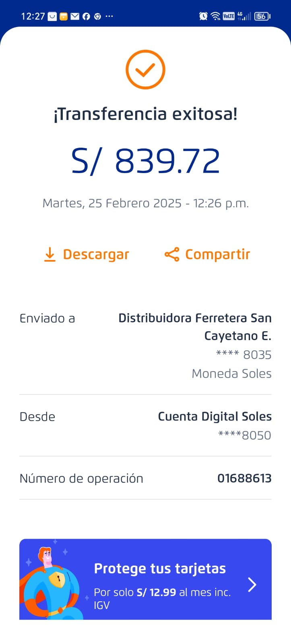Tap the alarm clock status icon
This screenshot has width=291, height=644.
[203, 16]
